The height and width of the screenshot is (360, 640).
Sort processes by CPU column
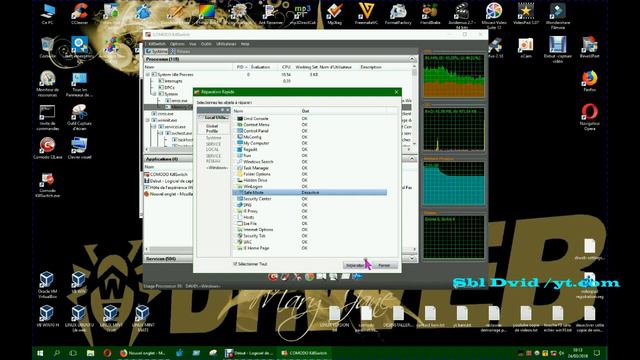pyautogui.click(x=286, y=67)
